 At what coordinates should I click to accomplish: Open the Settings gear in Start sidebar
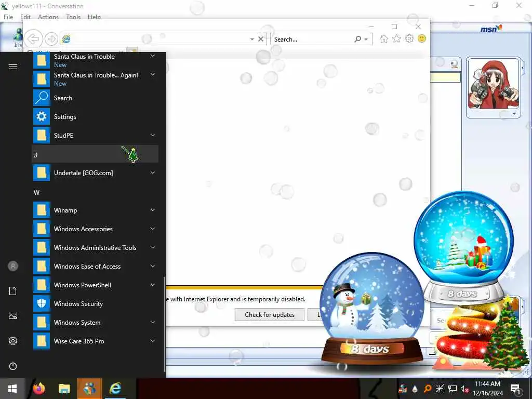pyautogui.click(x=13, y=341)
